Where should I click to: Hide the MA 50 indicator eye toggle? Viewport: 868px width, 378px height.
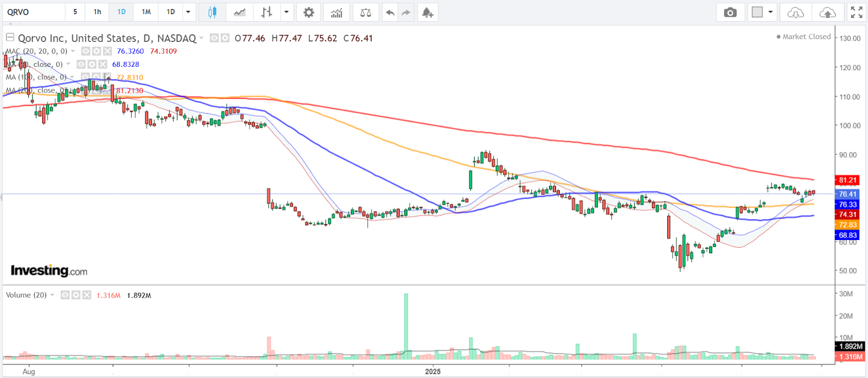pyautogui.click(x=81, y=64)
